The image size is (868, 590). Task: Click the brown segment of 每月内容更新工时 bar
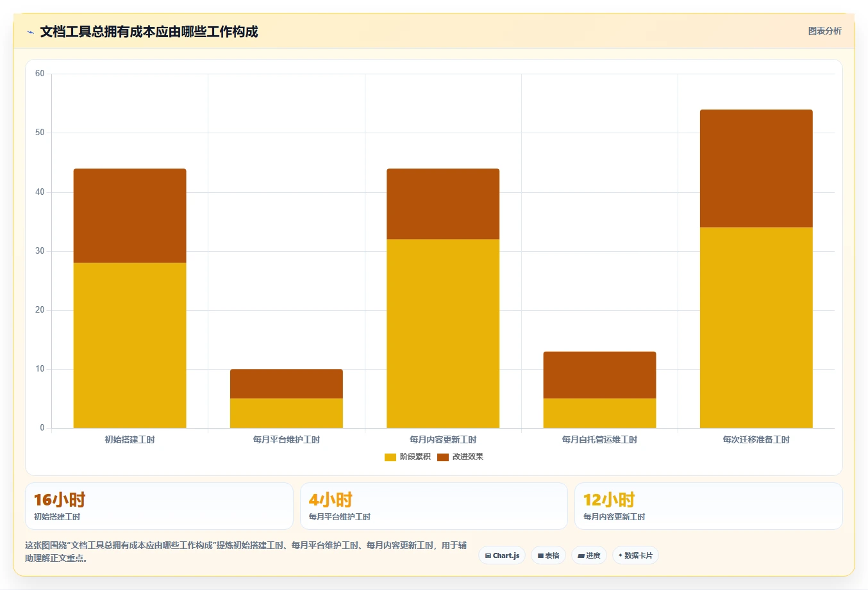[x=443, y=204]
